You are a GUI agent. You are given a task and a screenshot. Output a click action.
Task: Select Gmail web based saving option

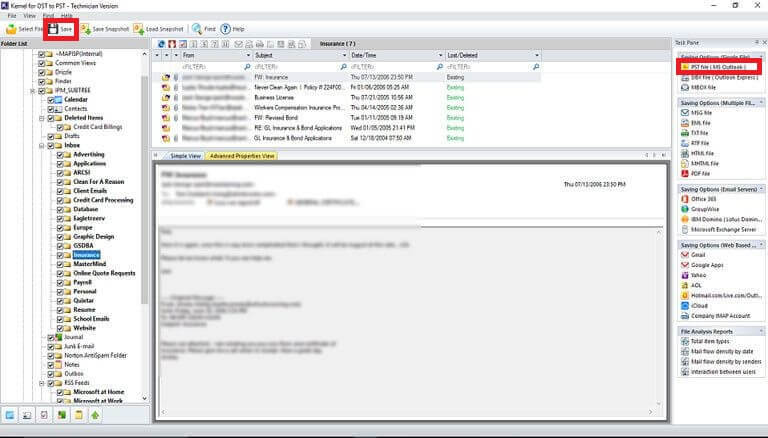694,255
